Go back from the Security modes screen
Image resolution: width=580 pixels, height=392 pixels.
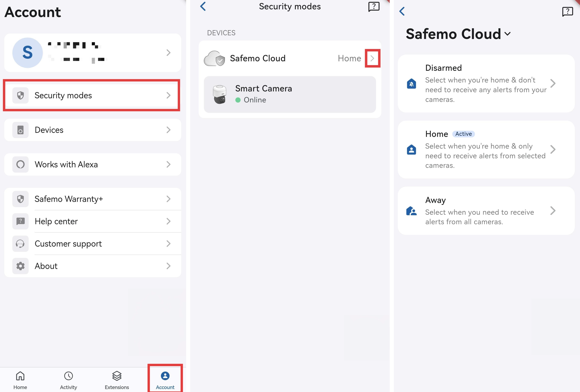coord(203,6)
